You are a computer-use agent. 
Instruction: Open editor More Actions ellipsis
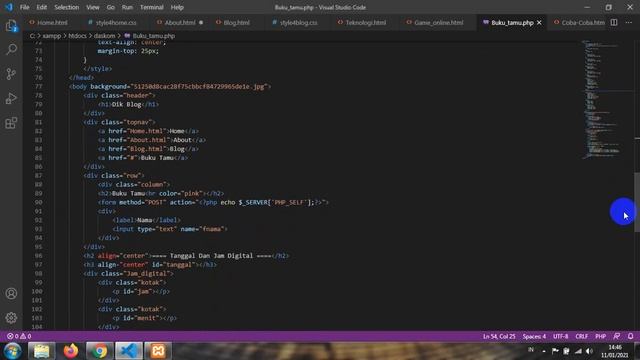629,22
